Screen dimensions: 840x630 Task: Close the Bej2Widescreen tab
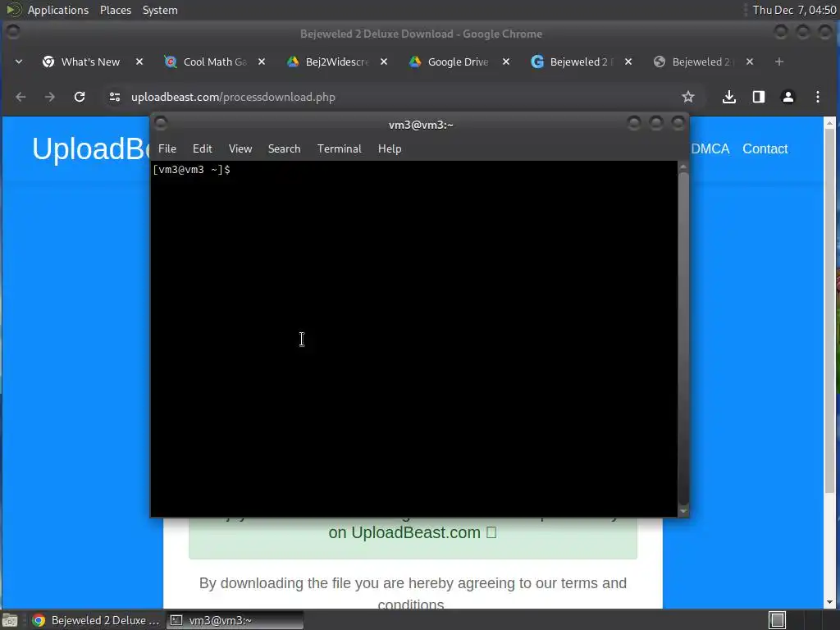pyautogui.click(x=384, y=62)
